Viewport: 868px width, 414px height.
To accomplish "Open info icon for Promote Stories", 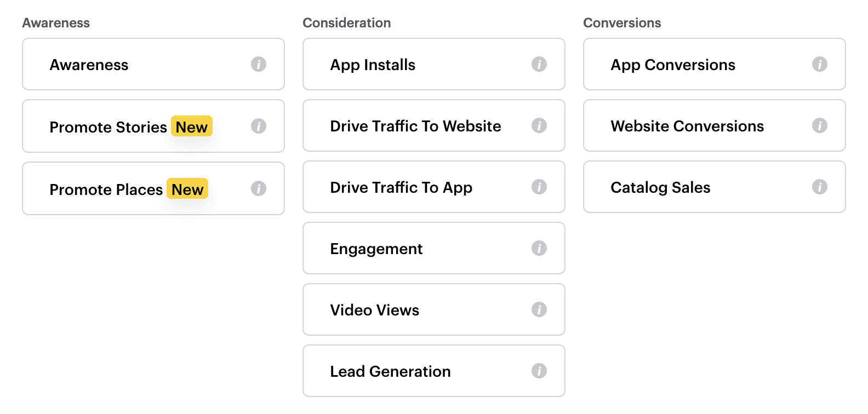I will tap(259, 126).
